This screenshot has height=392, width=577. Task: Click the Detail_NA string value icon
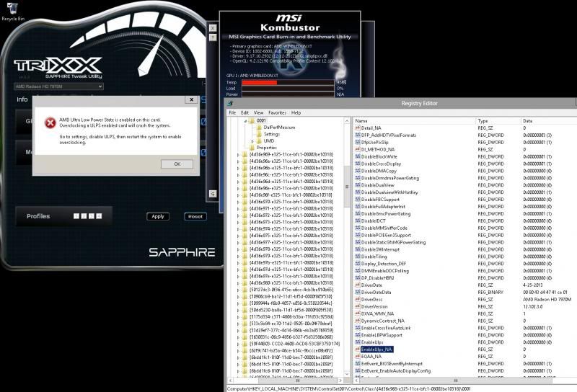(357, 128)
